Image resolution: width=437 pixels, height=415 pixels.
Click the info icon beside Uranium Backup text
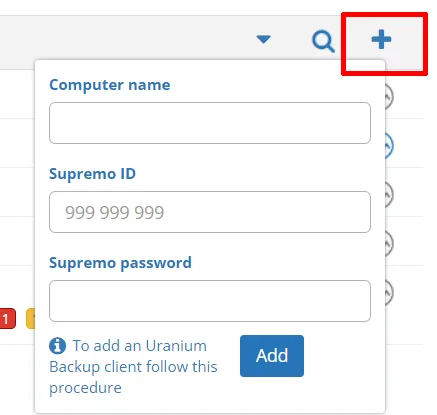point(57,345)
